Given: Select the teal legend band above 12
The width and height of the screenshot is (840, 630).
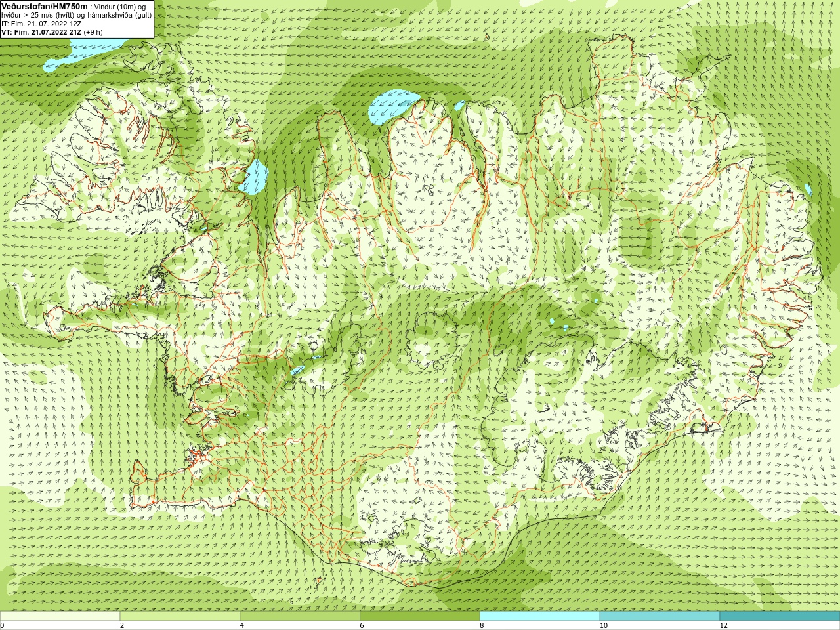Looking at the screenshot, I should point(780,616).
